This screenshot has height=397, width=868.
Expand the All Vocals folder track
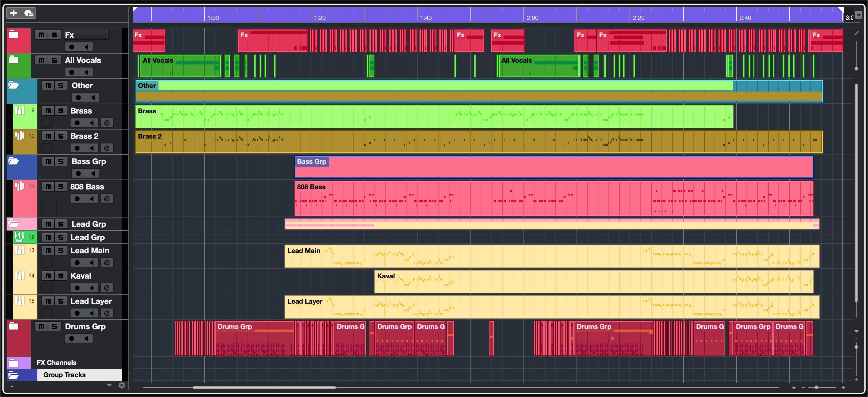[14, 60]
